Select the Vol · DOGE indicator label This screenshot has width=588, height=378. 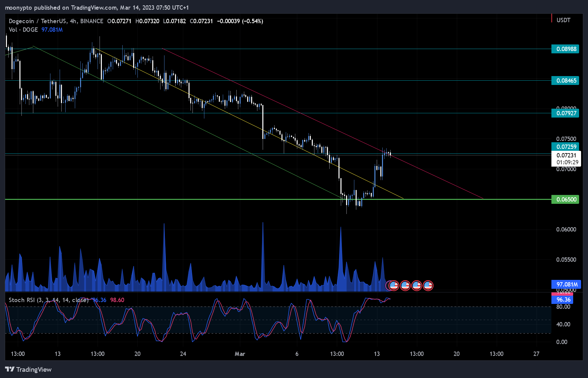[23, 30]
